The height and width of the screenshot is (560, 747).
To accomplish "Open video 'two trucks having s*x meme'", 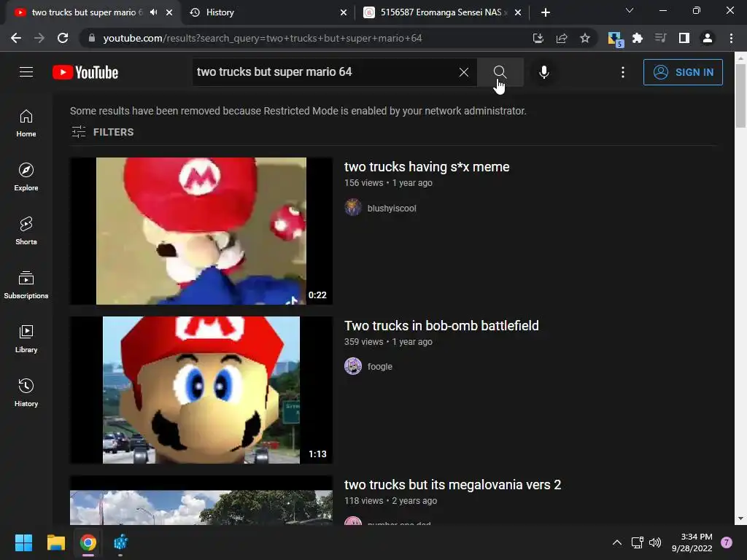I will (427, 167).
